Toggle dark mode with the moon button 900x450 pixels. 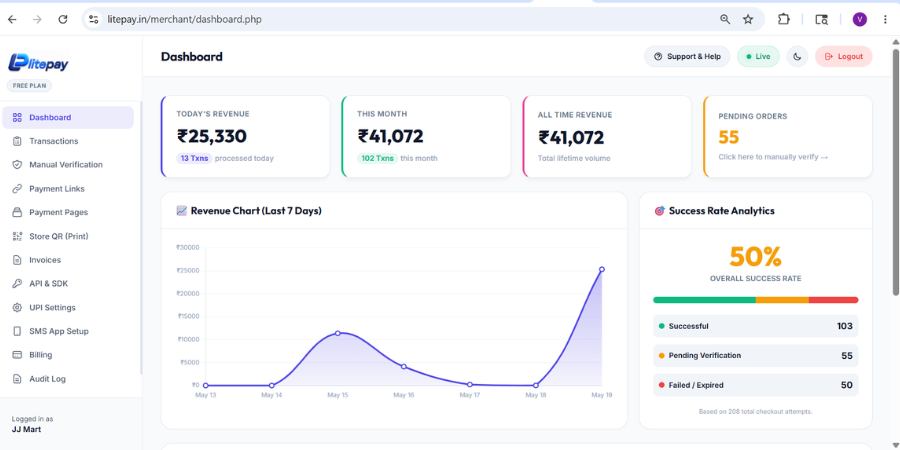[797, 56]
